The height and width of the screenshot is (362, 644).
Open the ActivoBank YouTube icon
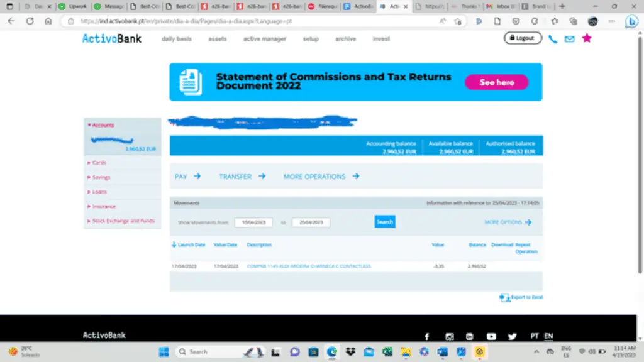491,337
